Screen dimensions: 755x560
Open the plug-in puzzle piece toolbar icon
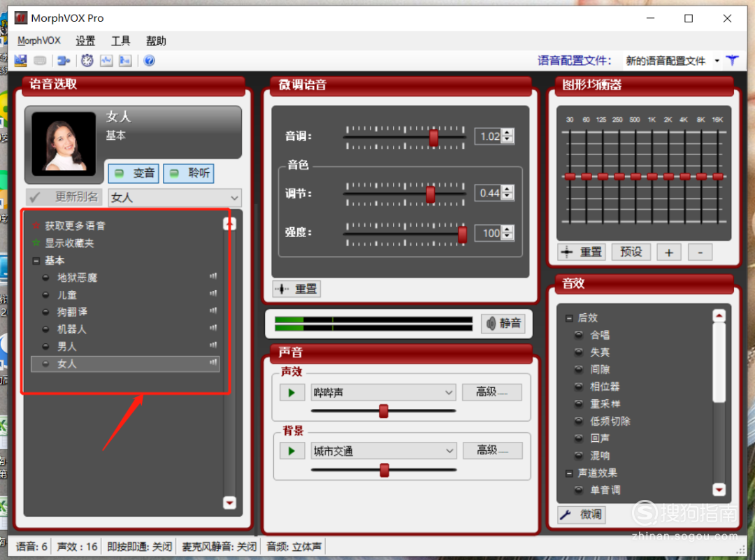64,61
